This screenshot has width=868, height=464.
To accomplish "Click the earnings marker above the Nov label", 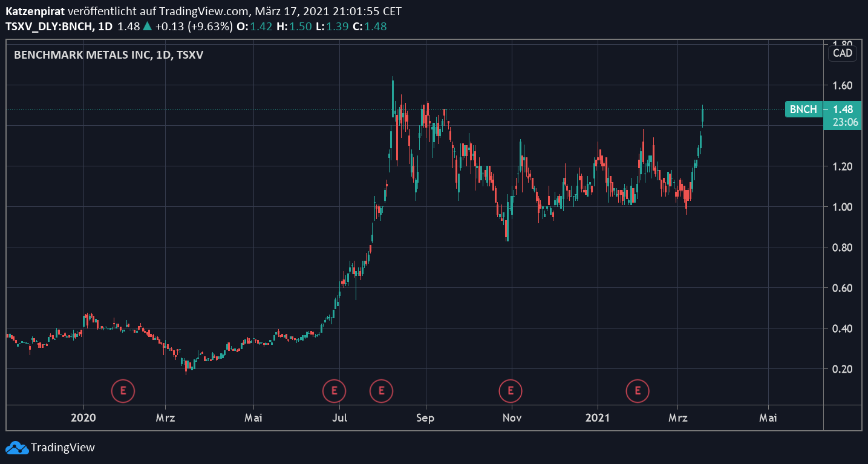I will (511, 391).
